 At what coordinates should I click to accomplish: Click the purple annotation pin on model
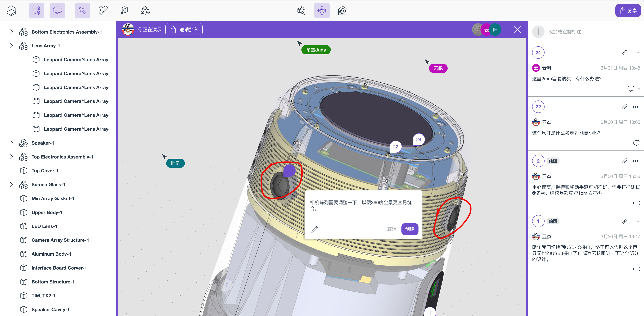point(289,171)
